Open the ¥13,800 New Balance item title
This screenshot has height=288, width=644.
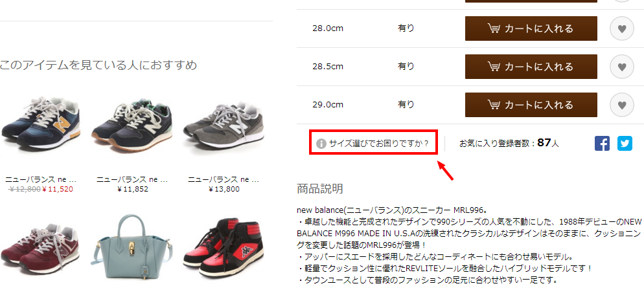click(x=224, y=180)
